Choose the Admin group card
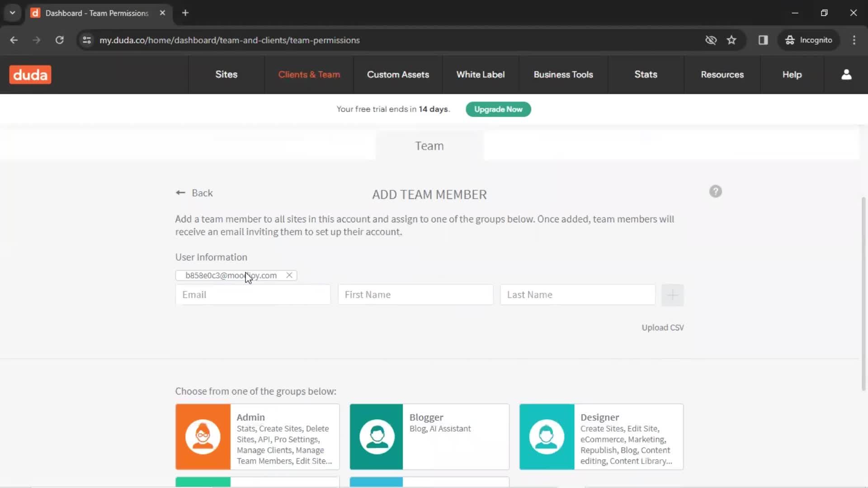This screenshot has height=488, width=868. tap(258, 436)
